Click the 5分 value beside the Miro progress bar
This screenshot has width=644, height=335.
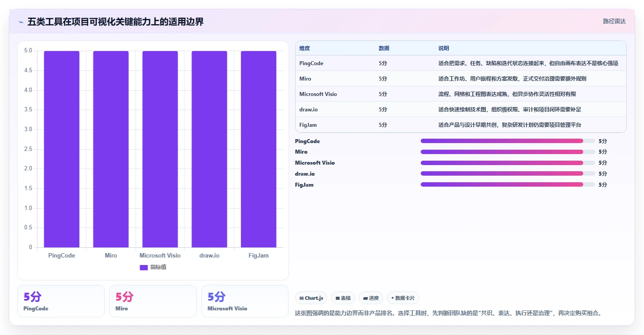pyautogui.click(x=603, y=152)
